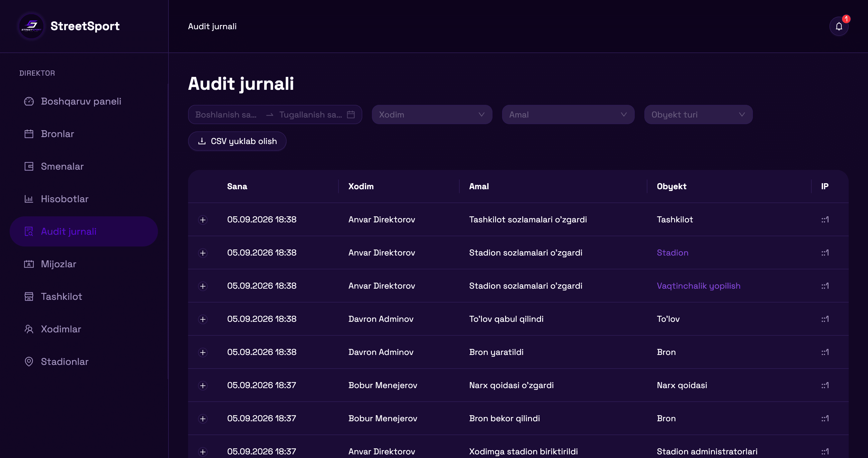Click the Amal column header
The height and width of the screenshot is (458, 868).
click(479, 186)
